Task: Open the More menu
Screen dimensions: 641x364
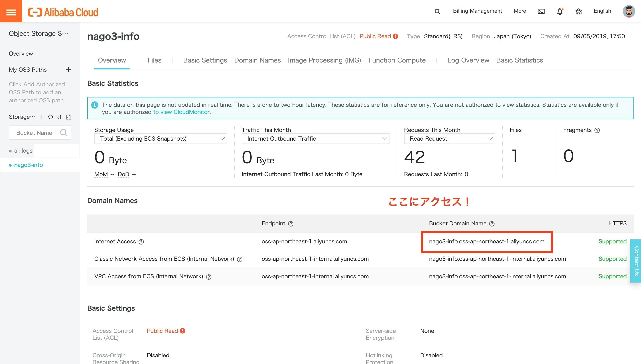Action: click(x=520, y=11)
